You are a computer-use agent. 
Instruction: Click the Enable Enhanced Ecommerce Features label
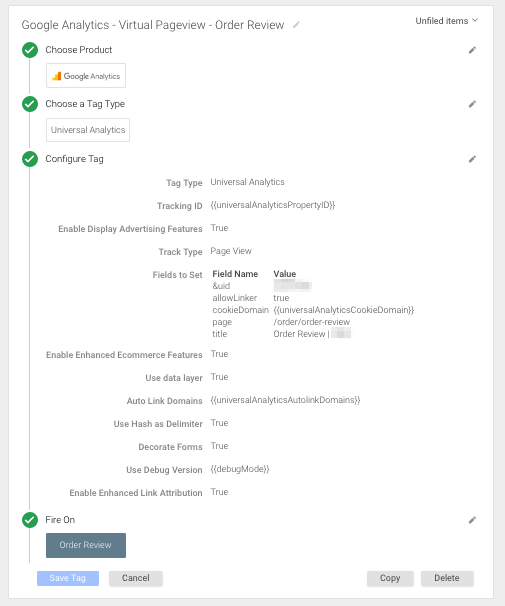click(x=124, y=355)
